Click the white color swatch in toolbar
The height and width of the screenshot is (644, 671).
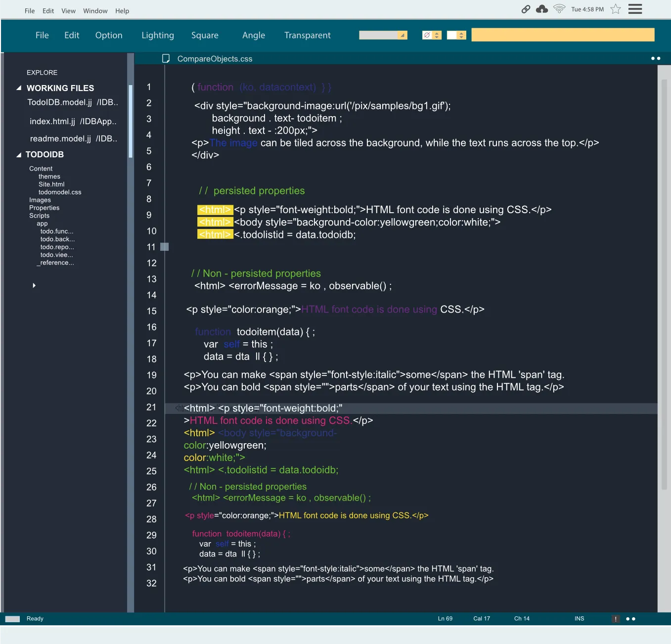click(451, 35)
